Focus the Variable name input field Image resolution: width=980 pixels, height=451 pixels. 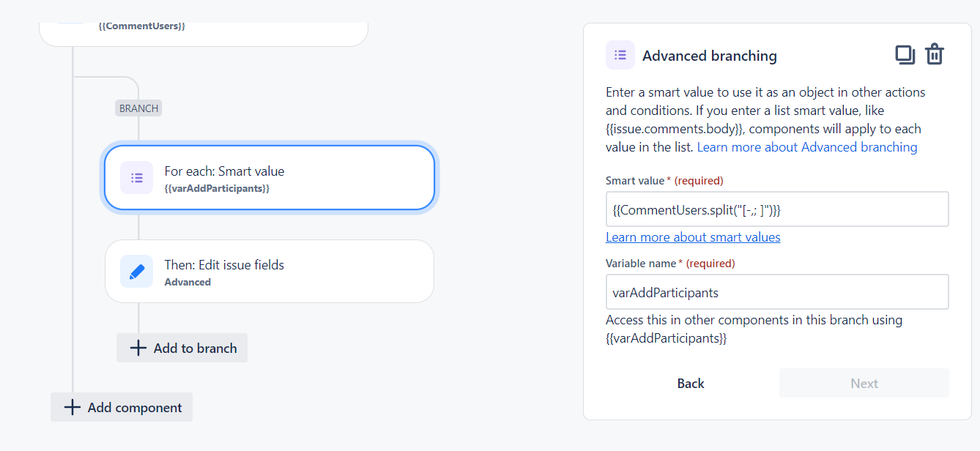pyautogui.click(x=777, y=292)
